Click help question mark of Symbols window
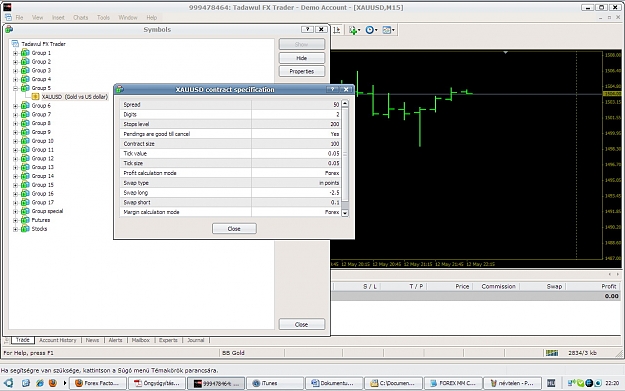 pos(307,29)
